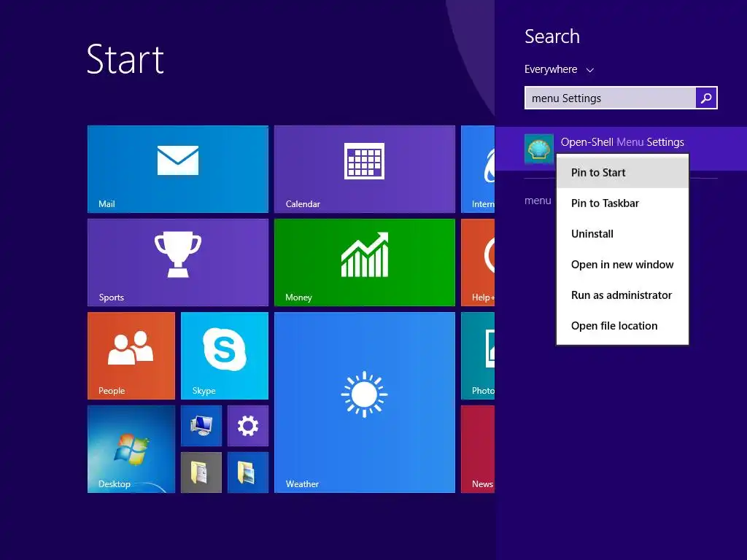Open the This PC computer tile

click(201, 426)
